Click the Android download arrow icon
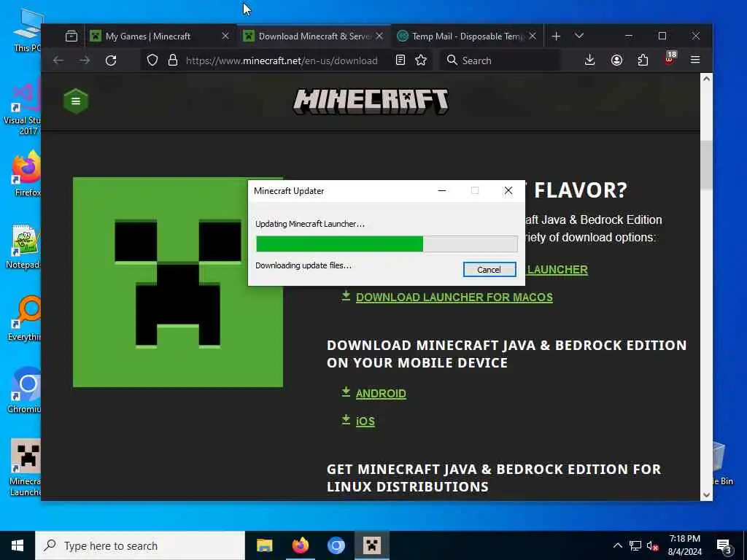This screenshot has width=747, height=560. click(346, 392)
